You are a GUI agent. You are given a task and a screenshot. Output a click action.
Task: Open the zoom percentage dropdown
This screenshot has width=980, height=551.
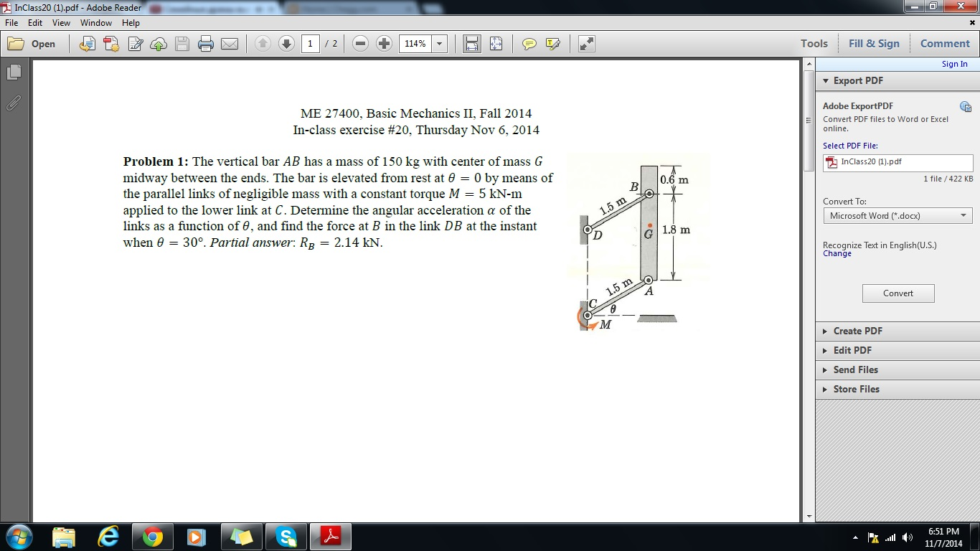tap(440, 44)
